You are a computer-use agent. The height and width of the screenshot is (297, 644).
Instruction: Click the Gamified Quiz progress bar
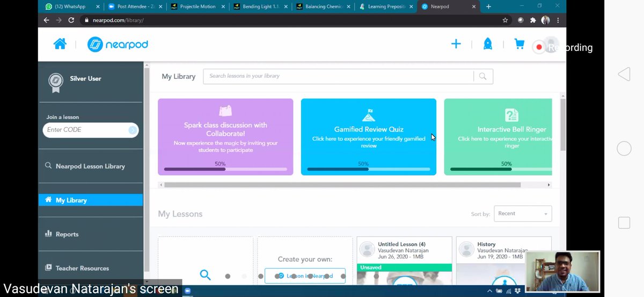(369, 169)
